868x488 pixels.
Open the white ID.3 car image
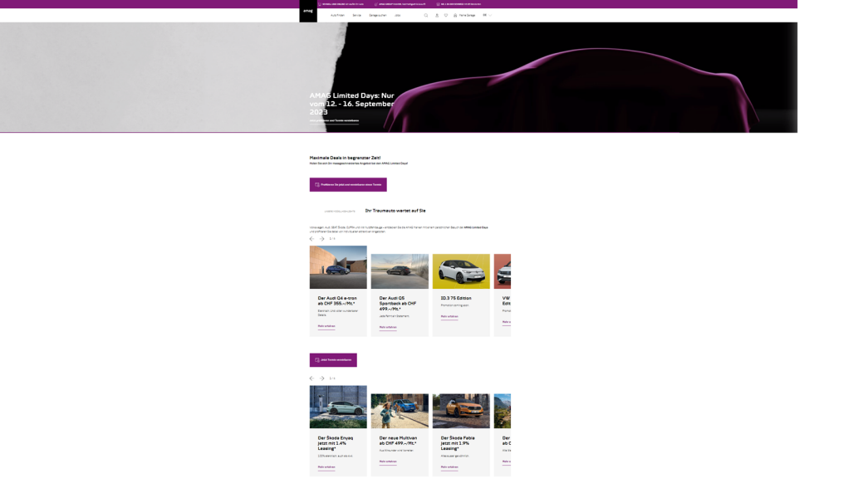tap(461, 271)
